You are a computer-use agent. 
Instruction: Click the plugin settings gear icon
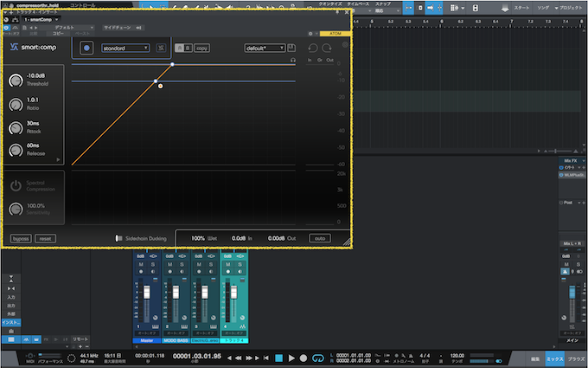pyautogui.click(x=310, y=34)
